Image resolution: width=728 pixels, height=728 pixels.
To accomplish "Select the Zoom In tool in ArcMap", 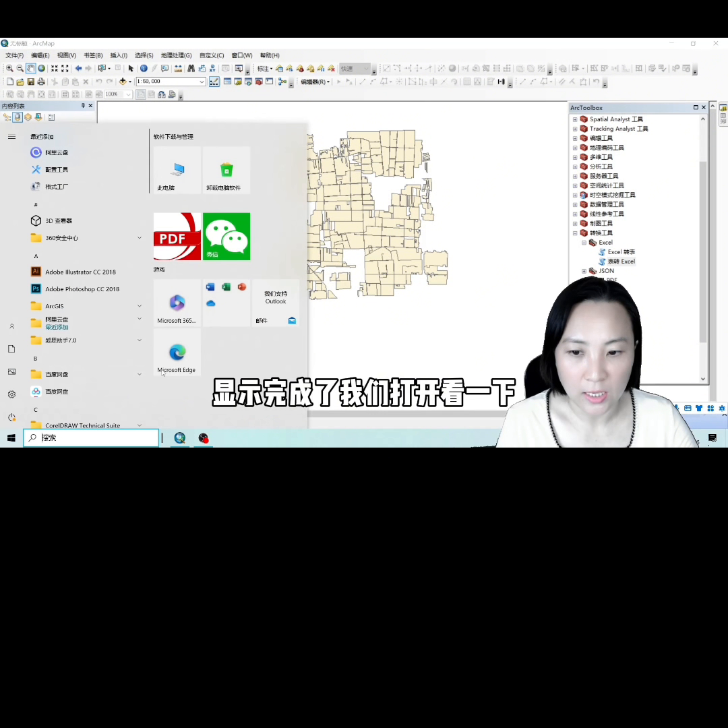I will pyautogui.click(x=9, y=68).
